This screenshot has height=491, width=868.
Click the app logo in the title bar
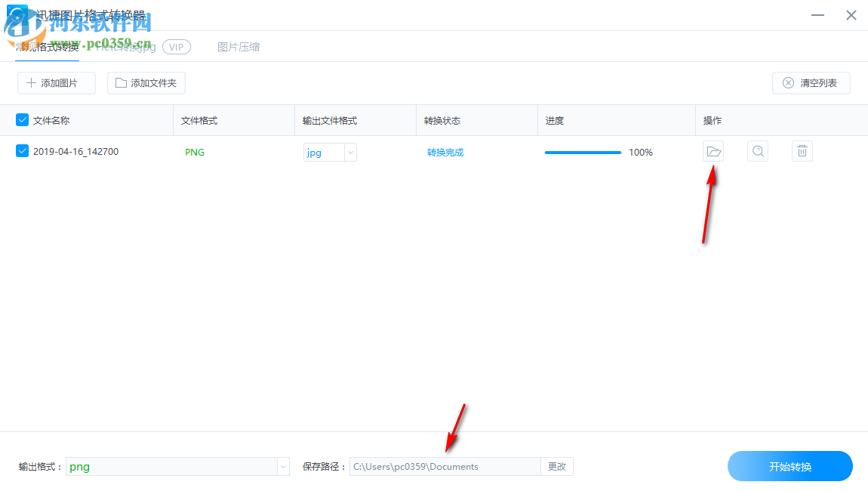coord(17,14)
